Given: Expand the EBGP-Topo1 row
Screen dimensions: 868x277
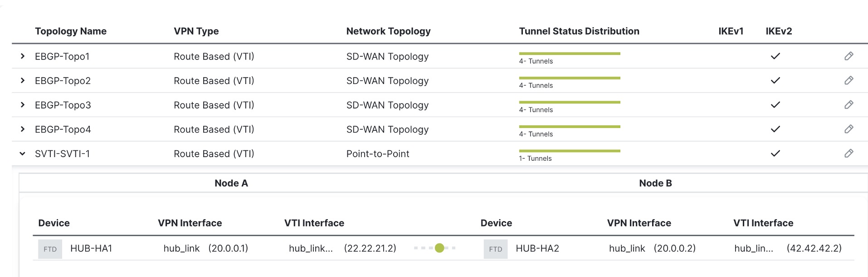Looking at the screenshot, I should pyautogui.click(x=23, y=56).
